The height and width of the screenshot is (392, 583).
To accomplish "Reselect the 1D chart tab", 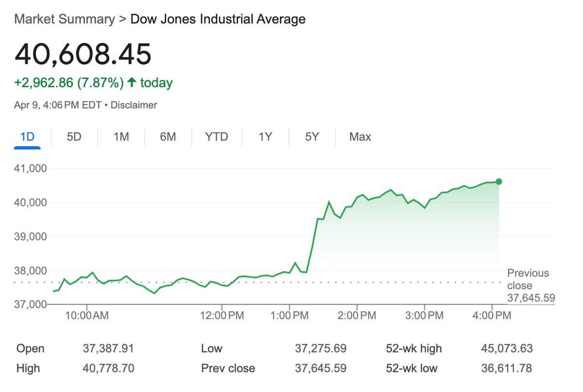I will pyautogui.click(x=27, y=136).
